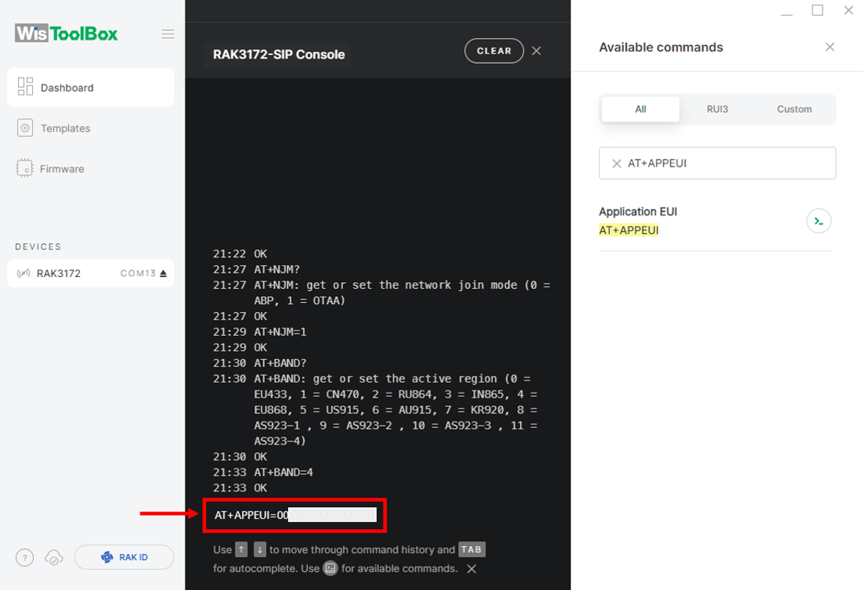Close the Available commands panel

(x=830, y=47)
